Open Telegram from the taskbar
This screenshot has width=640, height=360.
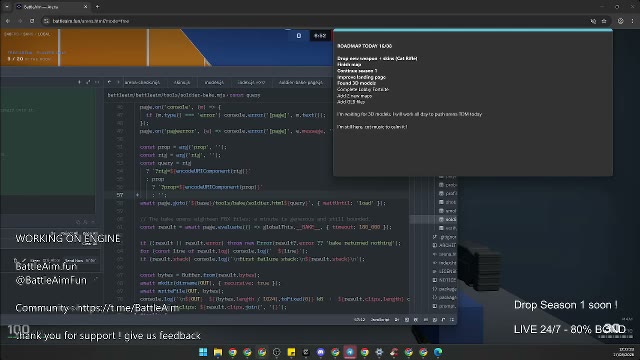tap(350, 352)
